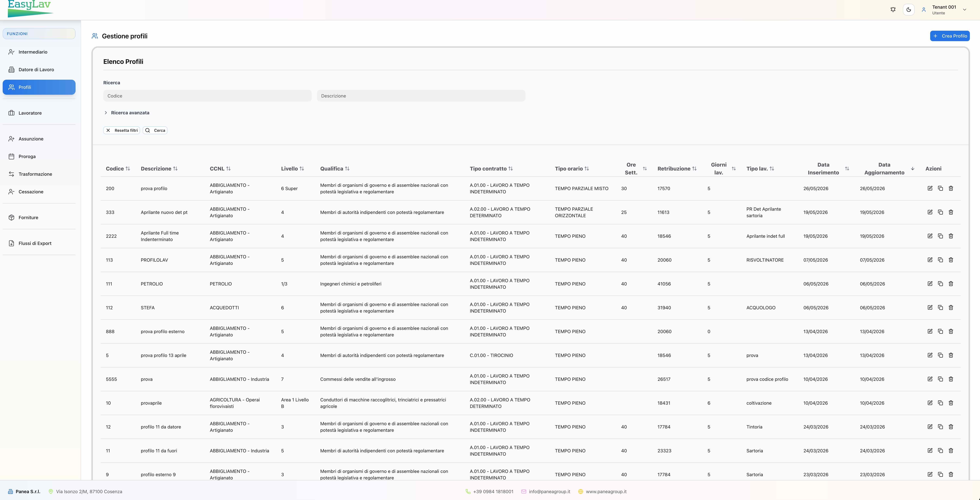The width and height of the screenshot is (980, 500).
Task: Navigate to Assunzione
Action: (x=39, y=139)
